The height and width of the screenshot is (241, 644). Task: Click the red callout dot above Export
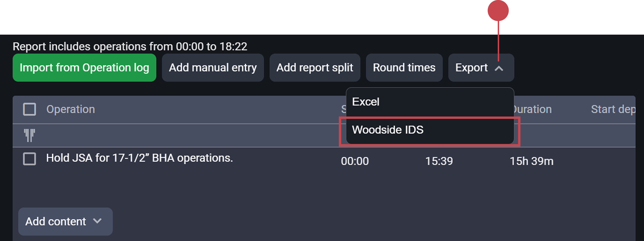[498, 11]
